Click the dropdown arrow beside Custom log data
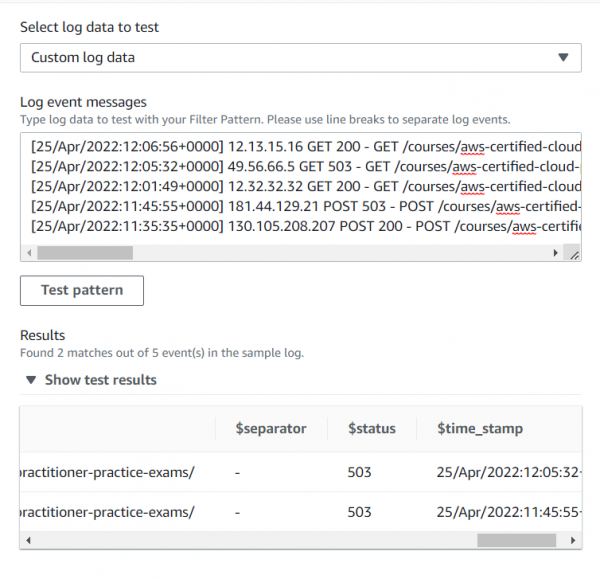 point(563,58)
